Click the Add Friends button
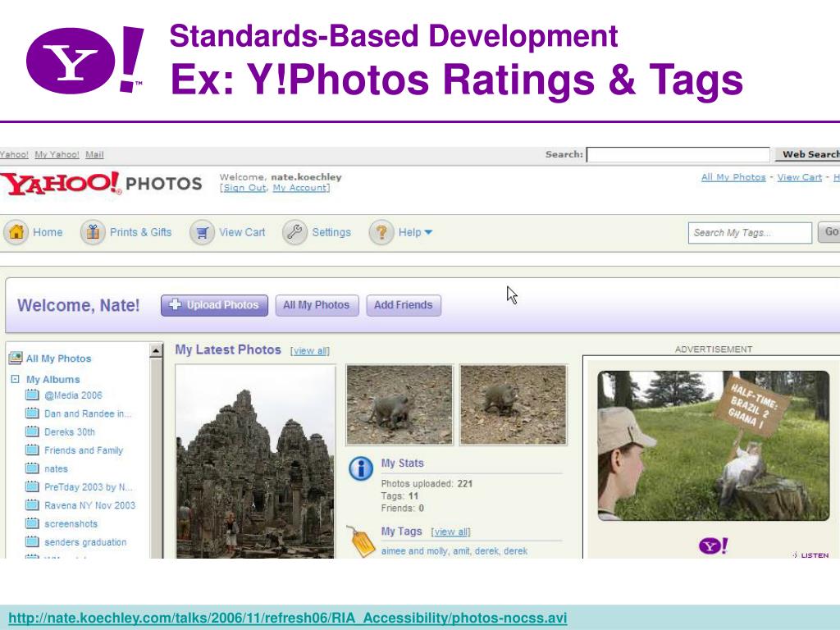 [x=404, y=305]
